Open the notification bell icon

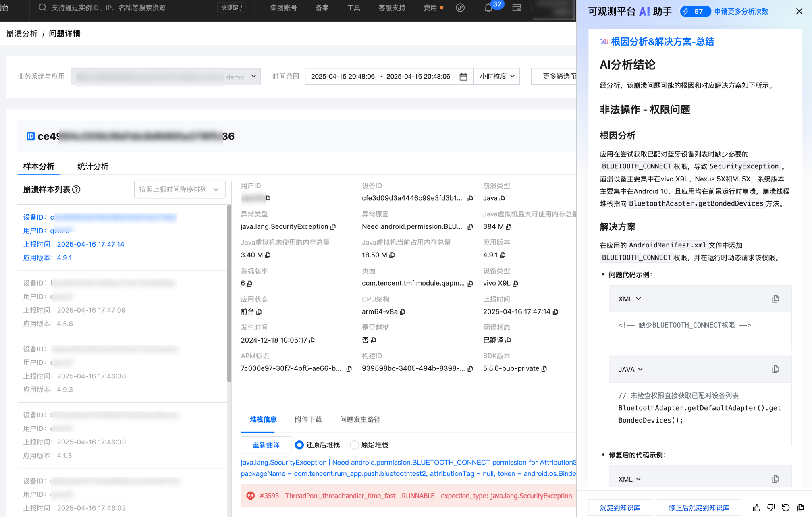[488, 8]
